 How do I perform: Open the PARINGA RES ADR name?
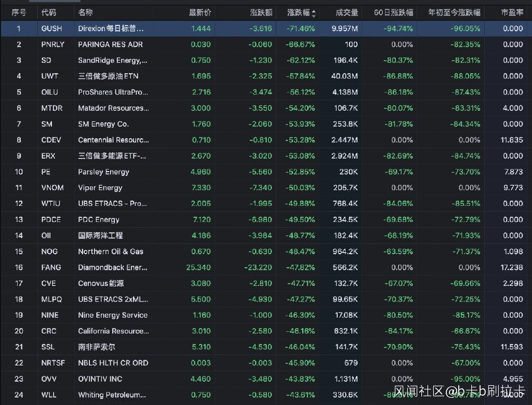110,45
